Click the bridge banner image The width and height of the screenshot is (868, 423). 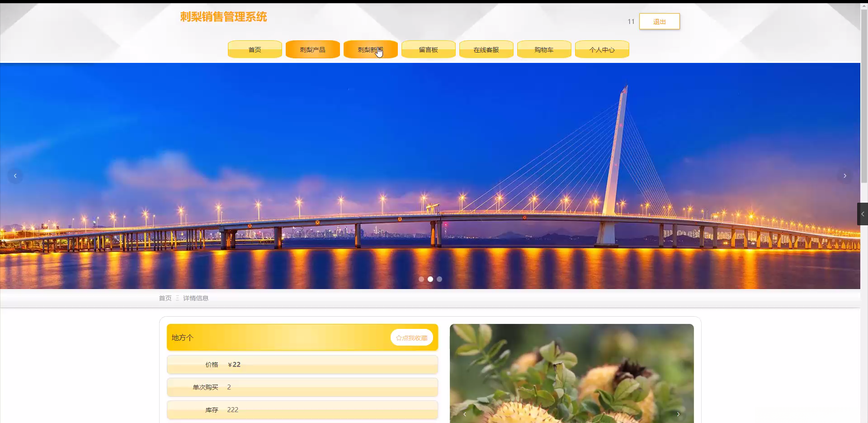click(x=430, y=176)
